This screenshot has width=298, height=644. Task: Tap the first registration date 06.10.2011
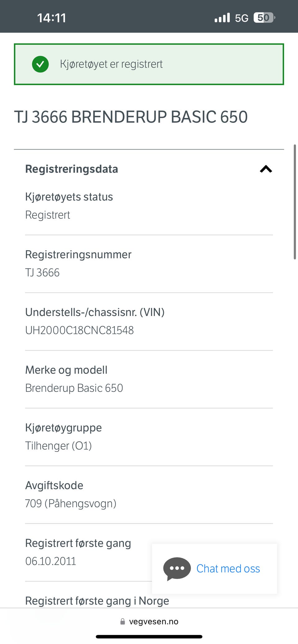coord(51,561)
